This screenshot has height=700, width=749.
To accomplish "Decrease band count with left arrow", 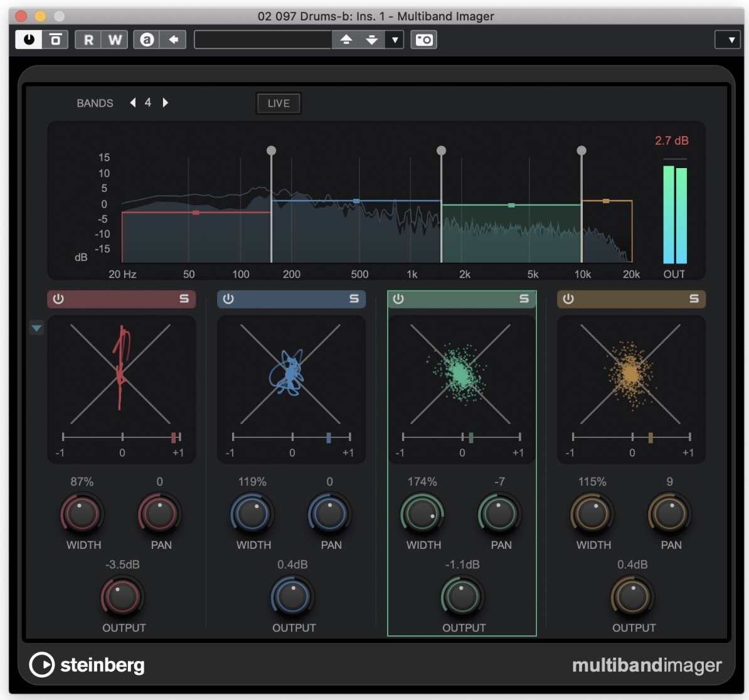I will (x=133, y=103).
